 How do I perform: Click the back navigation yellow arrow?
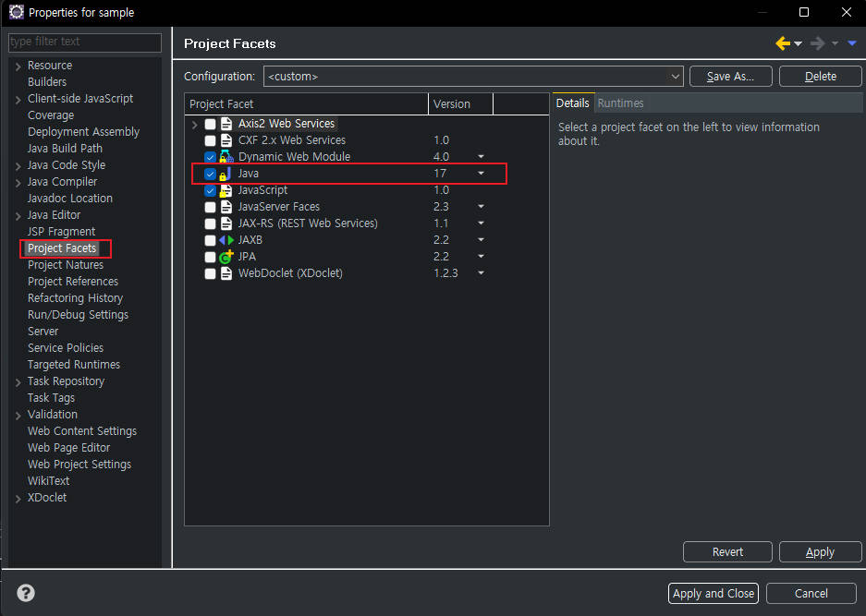pyautogui.click(x=783, y=43)
